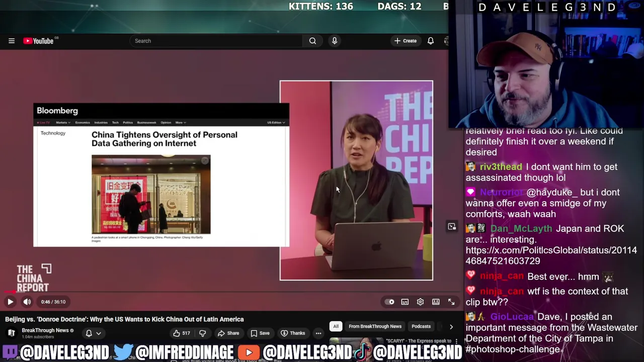
Task: Open YouTube notifications bell in header
Action: (x=431, y=41)
